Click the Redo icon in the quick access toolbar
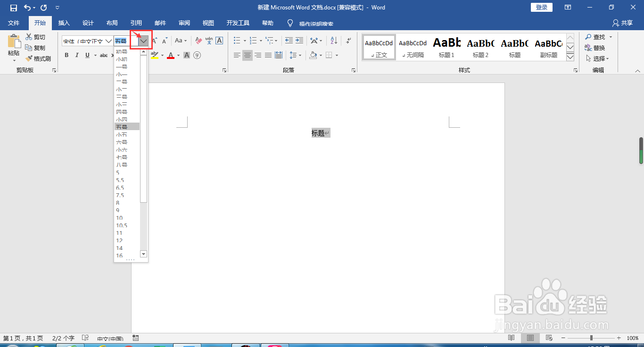644x347 pixels. tap(44, 8)
